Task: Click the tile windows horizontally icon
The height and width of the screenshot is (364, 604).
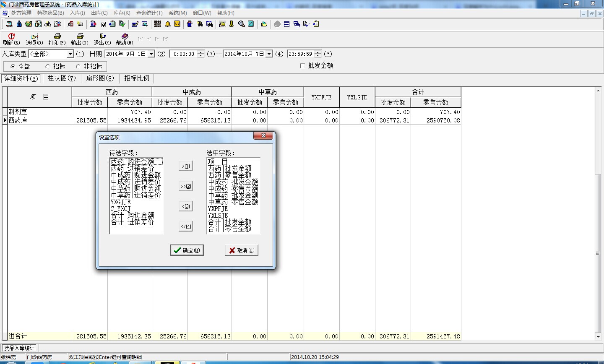Action: [287, 24]
